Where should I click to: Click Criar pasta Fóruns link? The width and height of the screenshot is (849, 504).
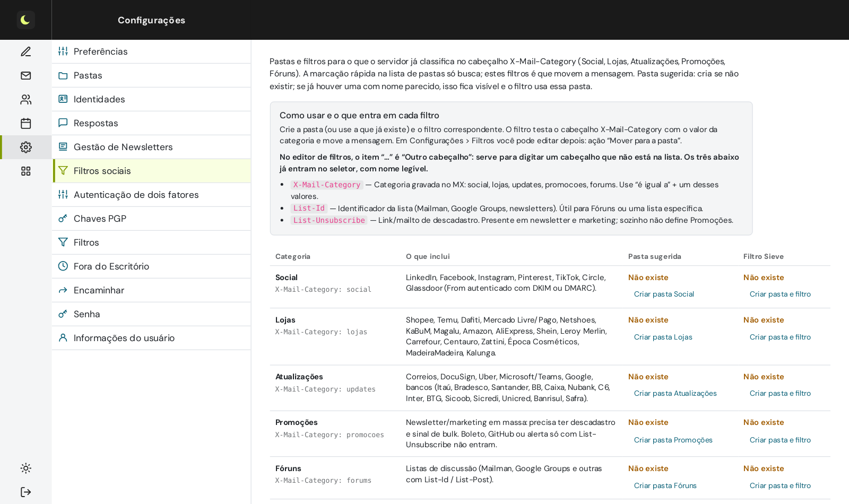pyautogui.click(x=665, y=485)
